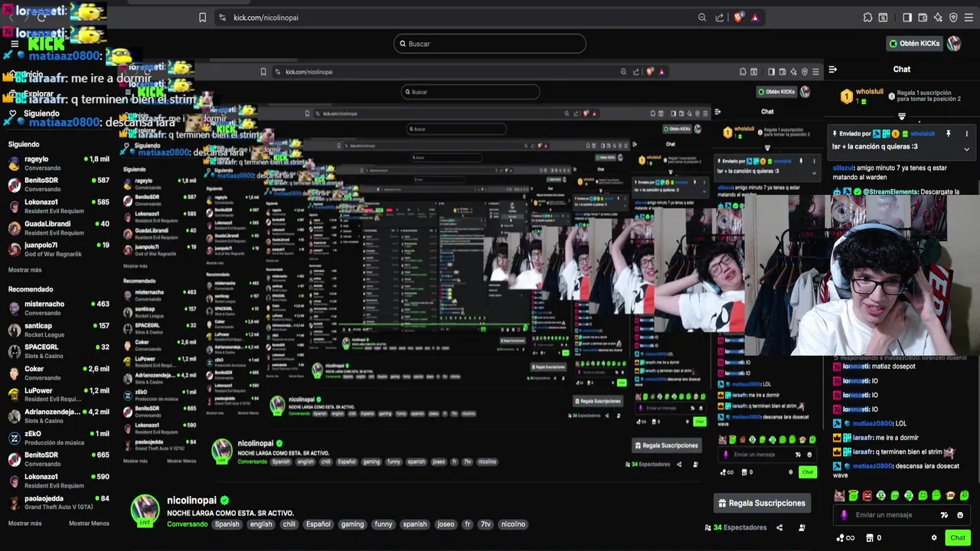Open LuPower recommended channel
This screenshot has width=980, height=551.
coord(58,394)
